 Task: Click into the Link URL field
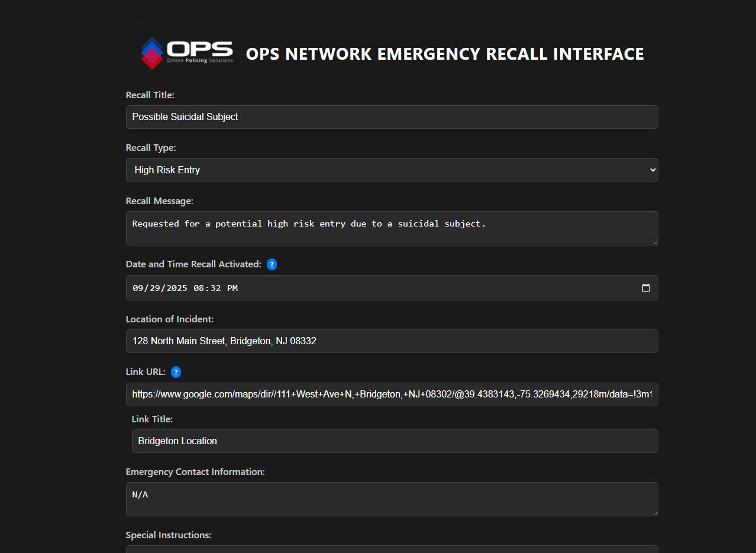(x=392, y=394)
